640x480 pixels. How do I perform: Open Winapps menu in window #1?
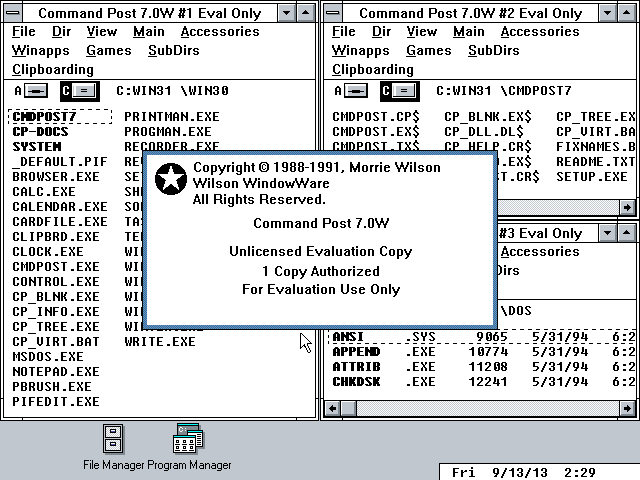click(40, 51)
